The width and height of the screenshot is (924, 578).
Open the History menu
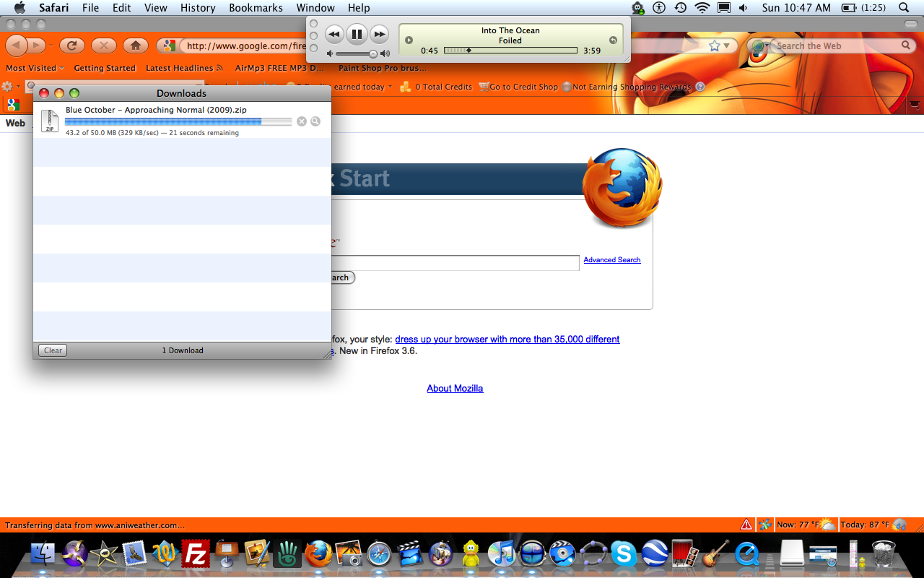198,8
